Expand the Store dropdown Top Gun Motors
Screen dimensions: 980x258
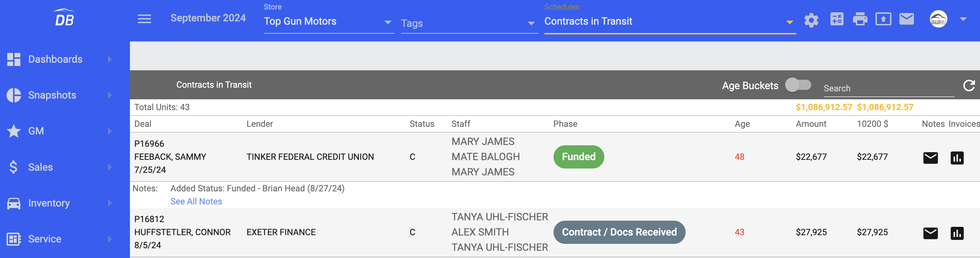[x=329, y=22]
